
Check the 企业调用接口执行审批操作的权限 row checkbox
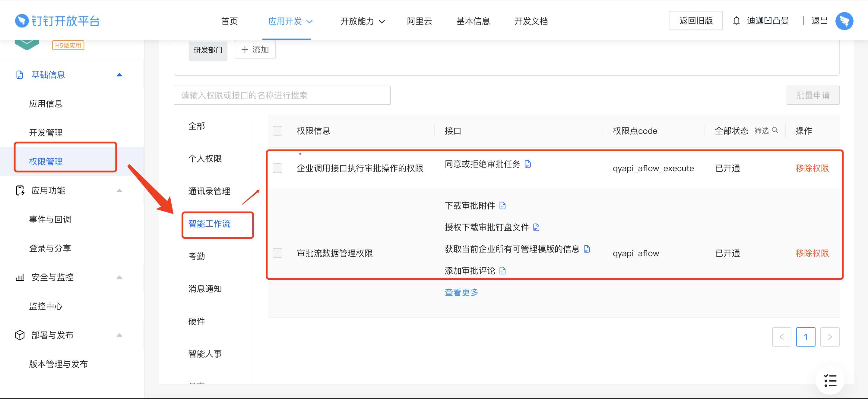[x=277, y=168]
